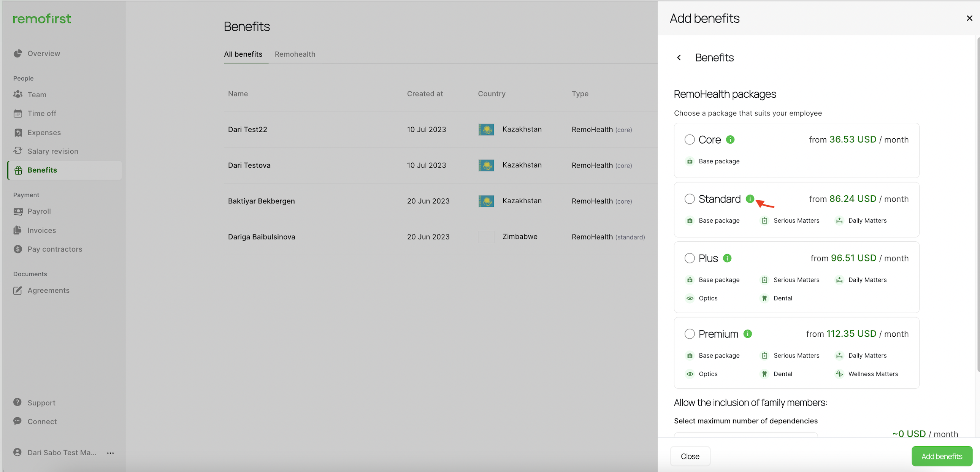Click the Dental tooth icon in Plus card
Viewport: 980px width, 472px height.
pyautogui.click(x=764, y=298)
